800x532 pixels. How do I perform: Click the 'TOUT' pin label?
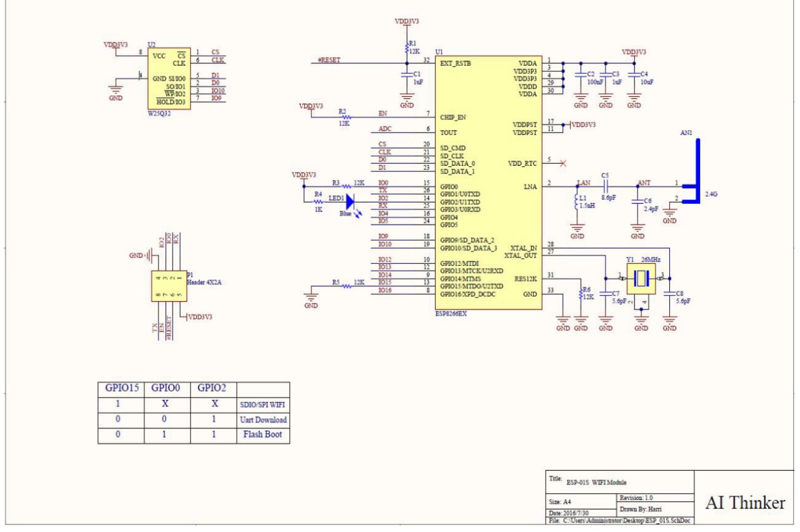(448, 133)
